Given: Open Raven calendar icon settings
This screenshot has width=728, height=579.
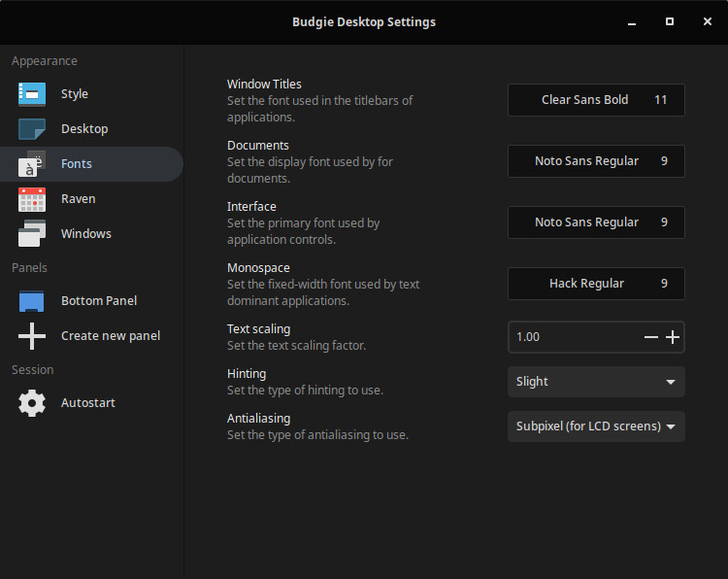Looking at the screenshot, I should pos(32,199).
